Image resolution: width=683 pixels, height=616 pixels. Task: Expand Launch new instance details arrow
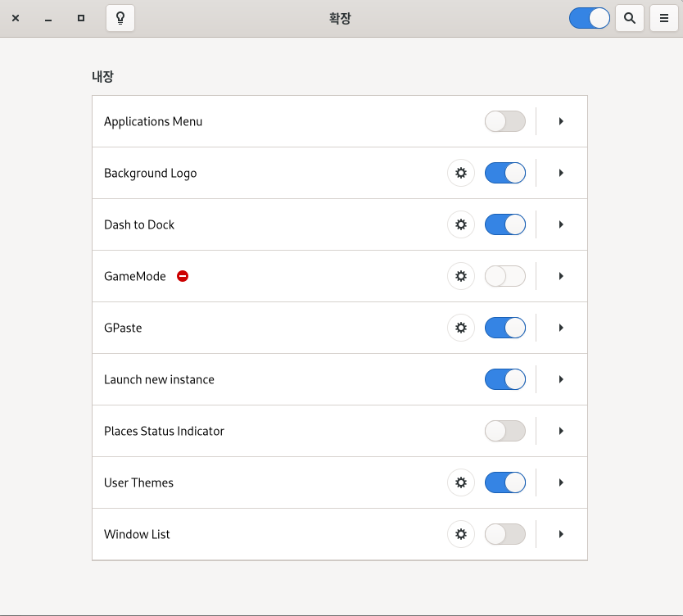coord(561,379)
